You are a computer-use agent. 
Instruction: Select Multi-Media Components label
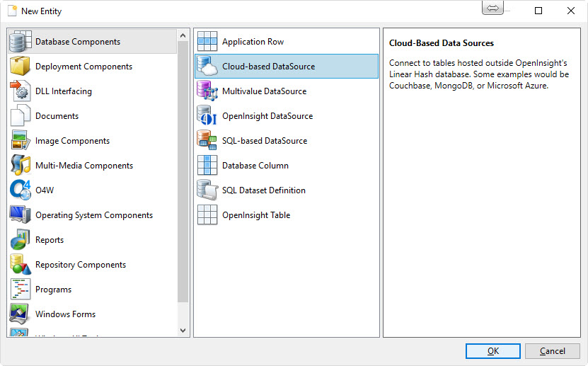84,166
